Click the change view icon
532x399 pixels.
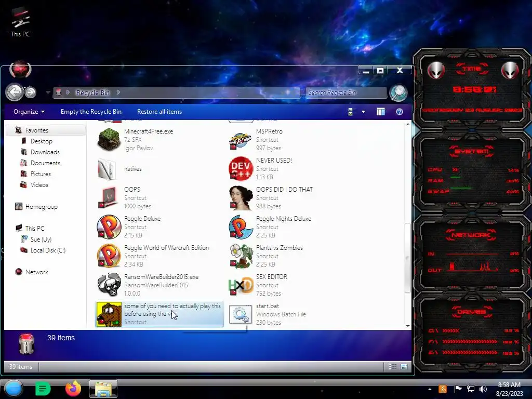352,112
